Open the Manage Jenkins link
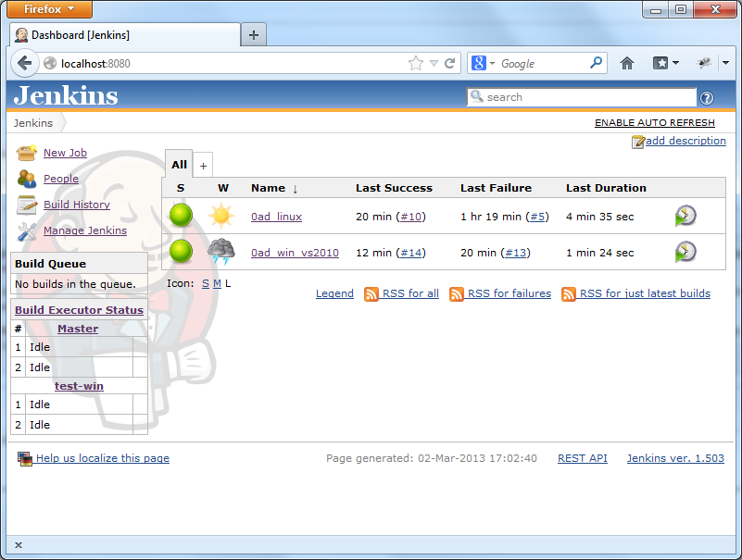 click(x=85, y=230)
